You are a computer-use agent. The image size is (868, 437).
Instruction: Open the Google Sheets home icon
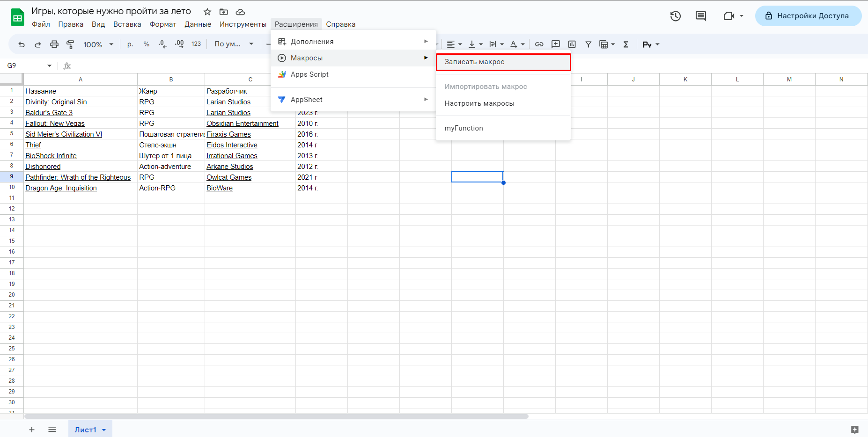(17, 18)
